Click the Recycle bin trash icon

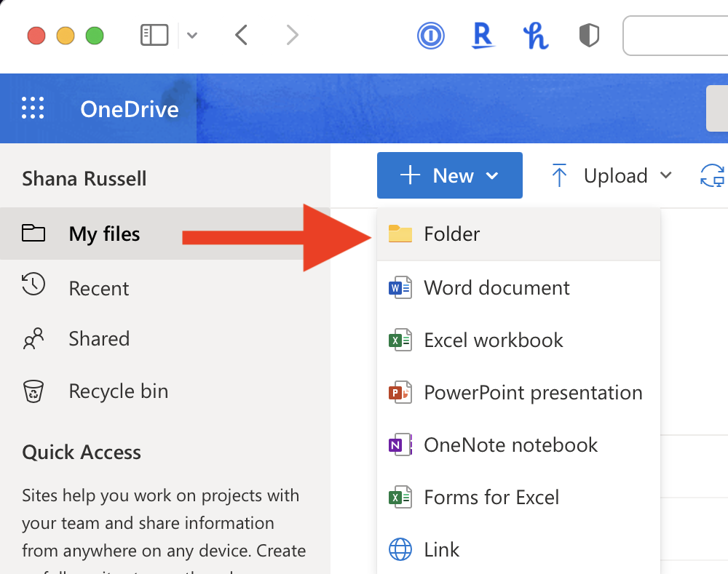33,391
